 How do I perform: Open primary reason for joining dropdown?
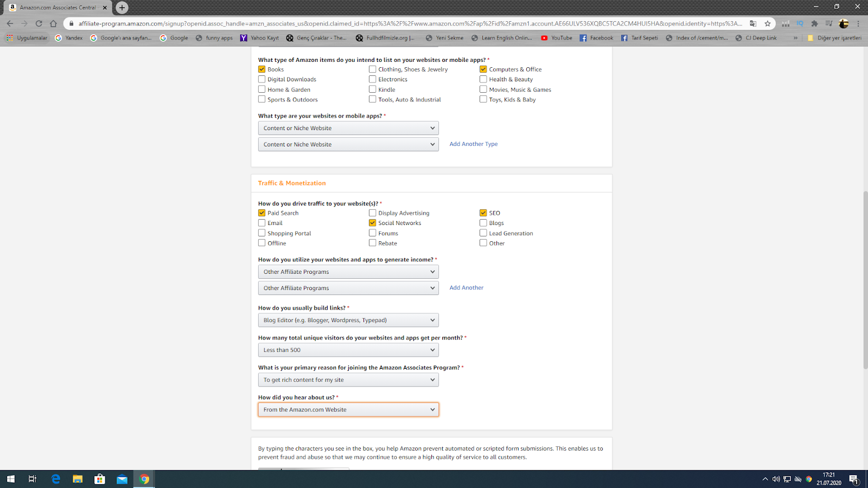[348, 380]
